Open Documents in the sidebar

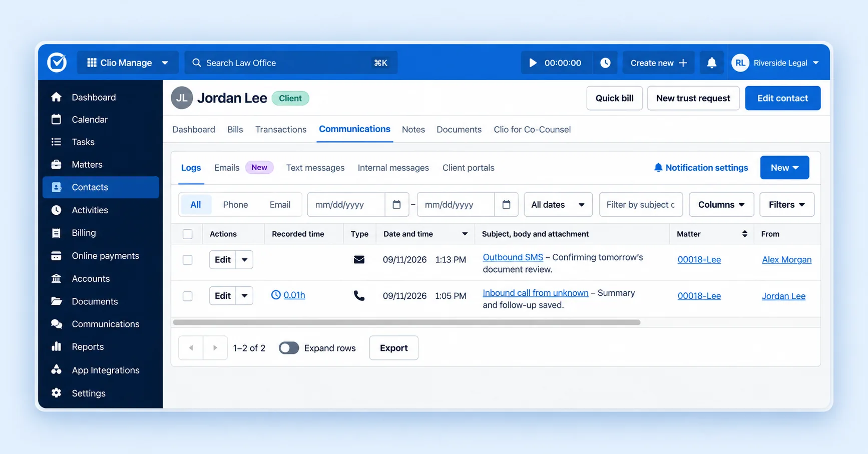click(x=101, y=301)
